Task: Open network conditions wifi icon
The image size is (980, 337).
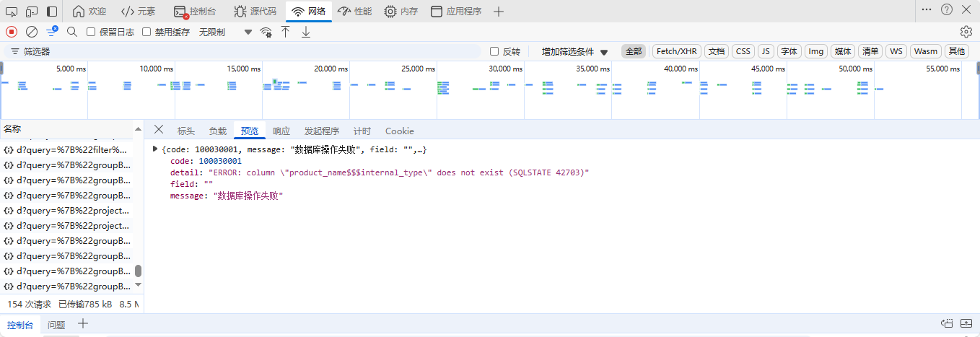Action: coord(266,32)
